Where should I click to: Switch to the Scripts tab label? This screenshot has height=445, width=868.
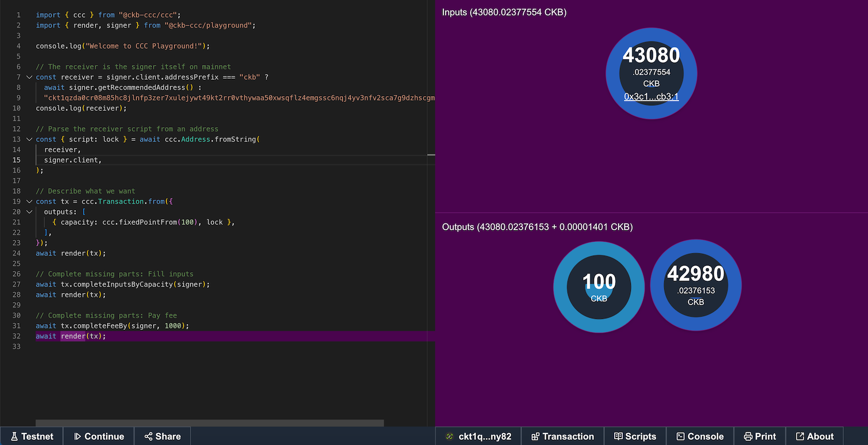pyautogui.click(x=640, y=436)
